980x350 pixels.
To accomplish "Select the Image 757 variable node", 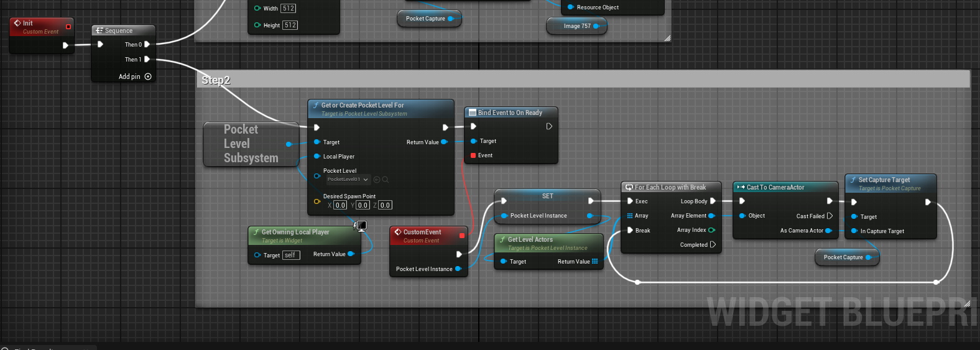I will 576,26.
